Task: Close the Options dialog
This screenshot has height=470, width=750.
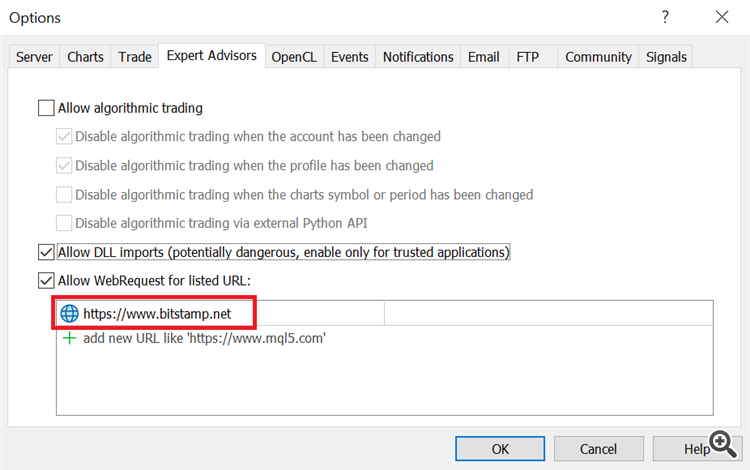Action: click(722, 17)
